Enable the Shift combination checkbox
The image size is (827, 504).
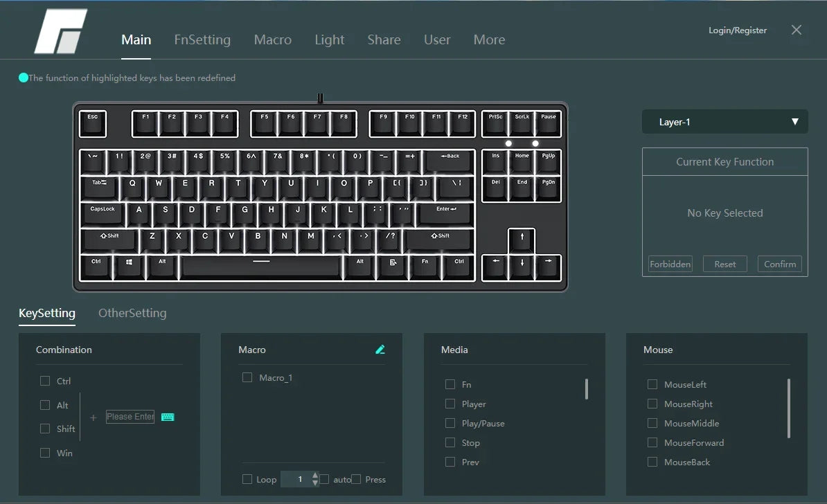click(45, 429)
